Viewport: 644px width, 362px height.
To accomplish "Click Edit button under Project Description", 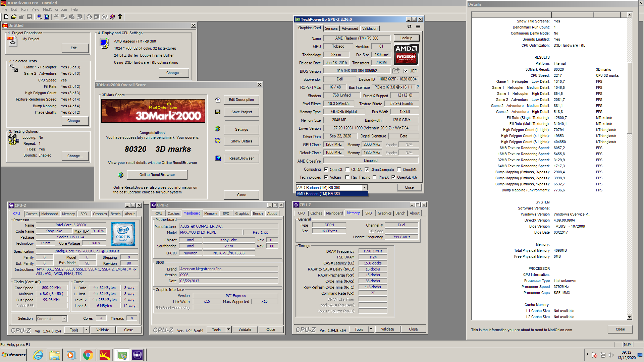I will tap(75, 48).
